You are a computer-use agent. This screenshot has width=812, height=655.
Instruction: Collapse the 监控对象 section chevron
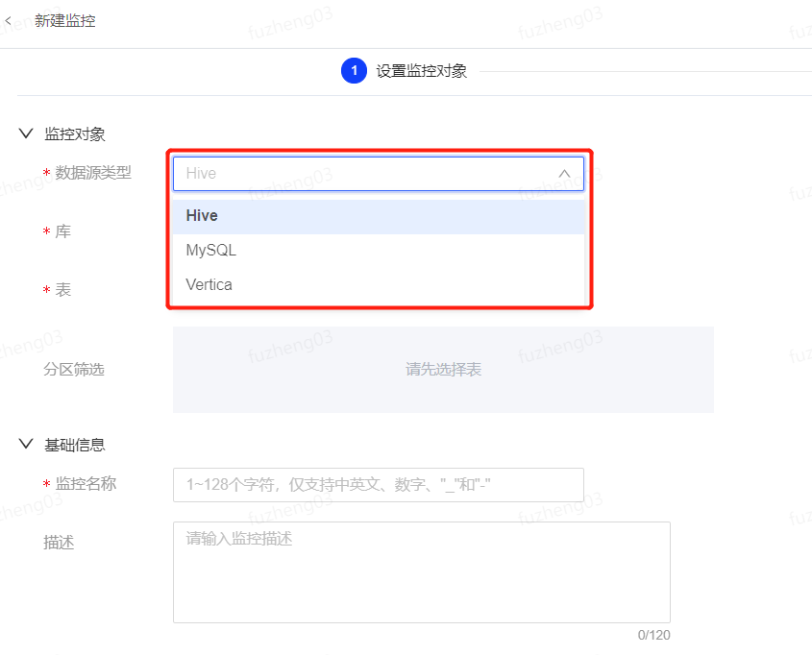26,133
